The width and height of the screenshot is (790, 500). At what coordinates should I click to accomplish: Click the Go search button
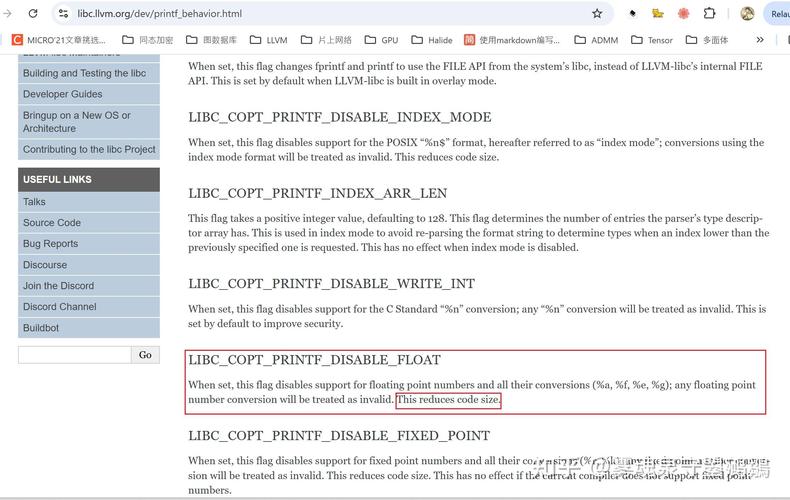145,355
